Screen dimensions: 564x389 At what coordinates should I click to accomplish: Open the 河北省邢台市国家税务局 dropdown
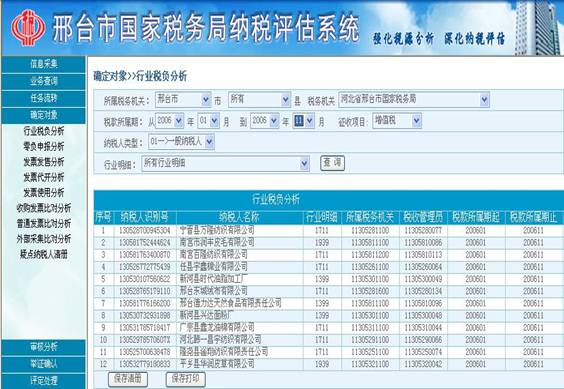[414, 99]
